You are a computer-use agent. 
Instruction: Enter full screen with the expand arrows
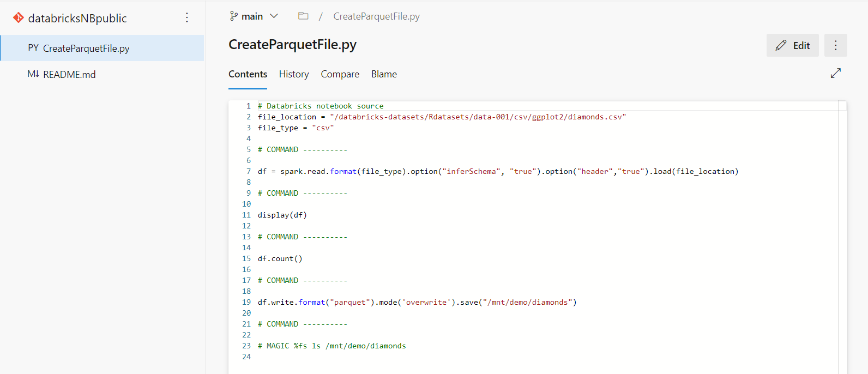835,73
